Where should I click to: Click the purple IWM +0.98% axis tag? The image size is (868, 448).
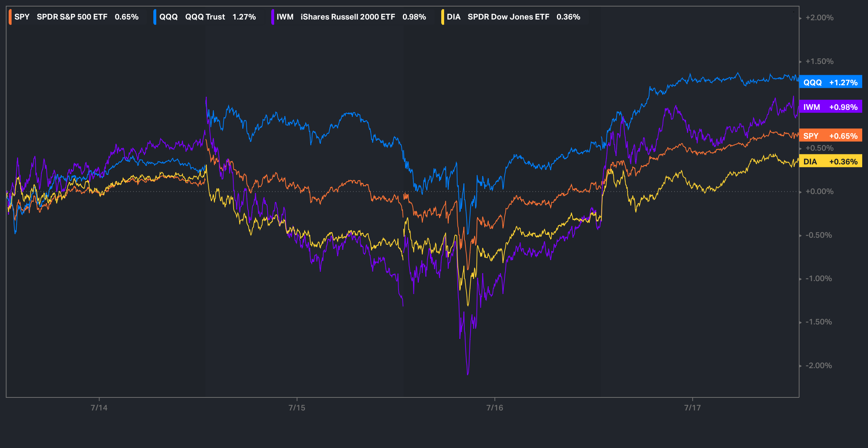[x=830, y=107]
